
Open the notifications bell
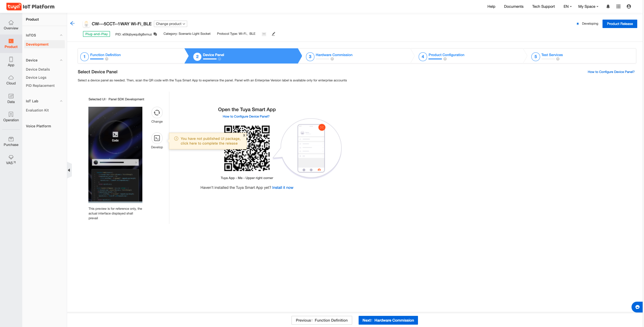tap(608, 6)
